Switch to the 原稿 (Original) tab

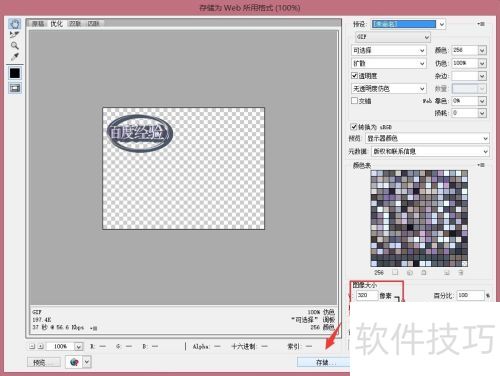point(38,24)
